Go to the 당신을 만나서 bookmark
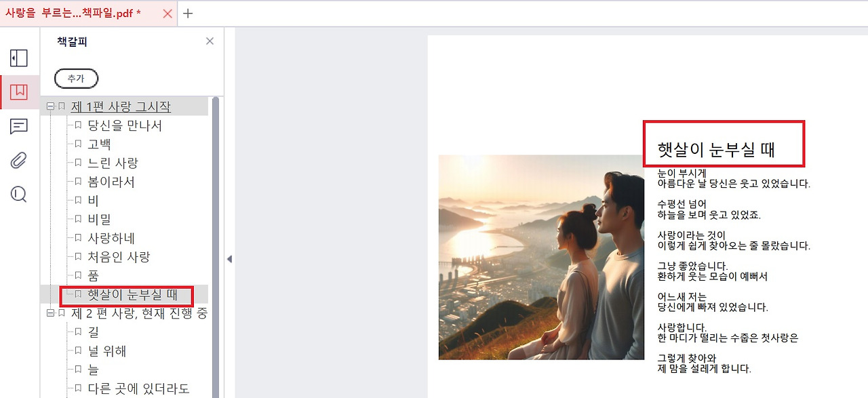 point(125,125)
